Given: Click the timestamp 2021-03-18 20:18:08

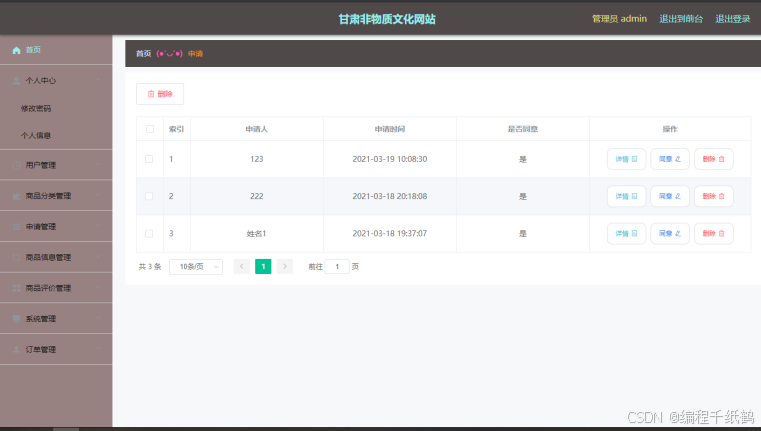Looking at the screenshot, I should [390, 196].
